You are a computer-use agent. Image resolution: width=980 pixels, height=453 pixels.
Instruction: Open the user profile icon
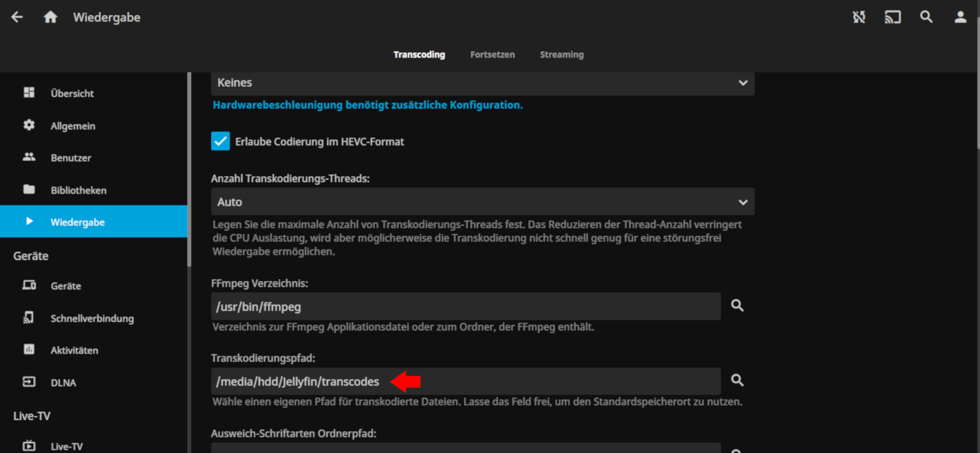(960, 17)
